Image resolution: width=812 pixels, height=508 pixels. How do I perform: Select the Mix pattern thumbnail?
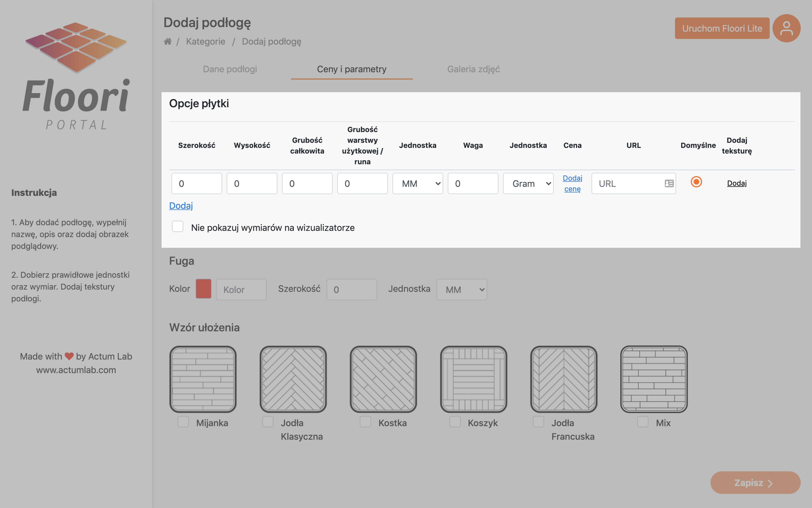click(654, 379)
